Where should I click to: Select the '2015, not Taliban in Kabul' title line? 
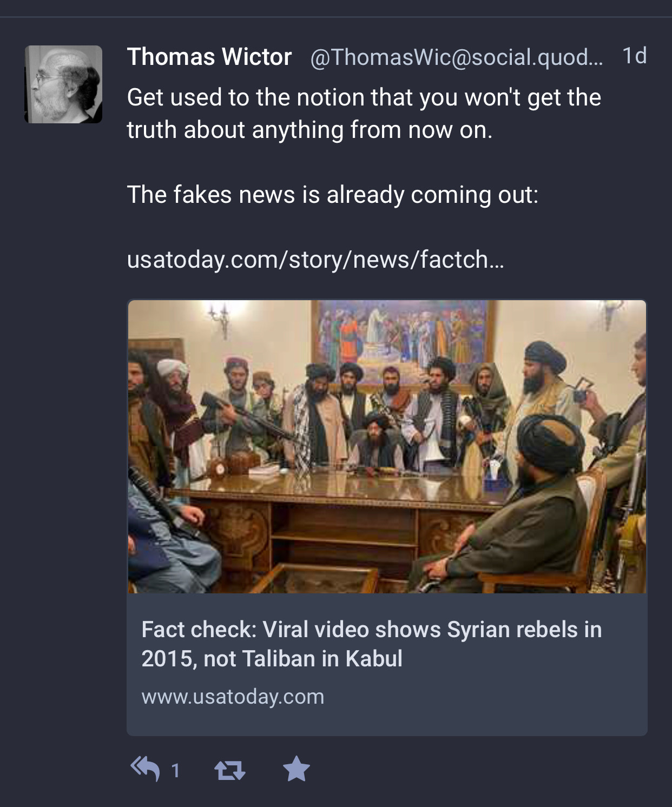point(272,659)
